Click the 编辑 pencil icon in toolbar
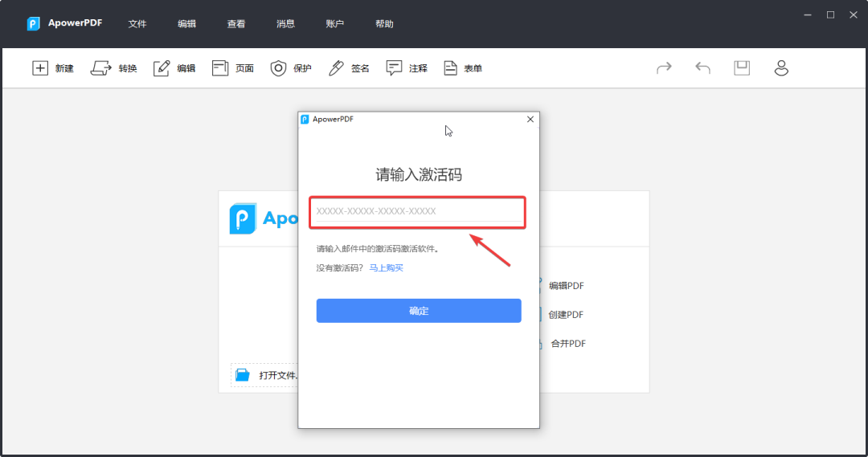Viewport: 868px width, 457px height. pyautogui.click(x=161, y=68)
